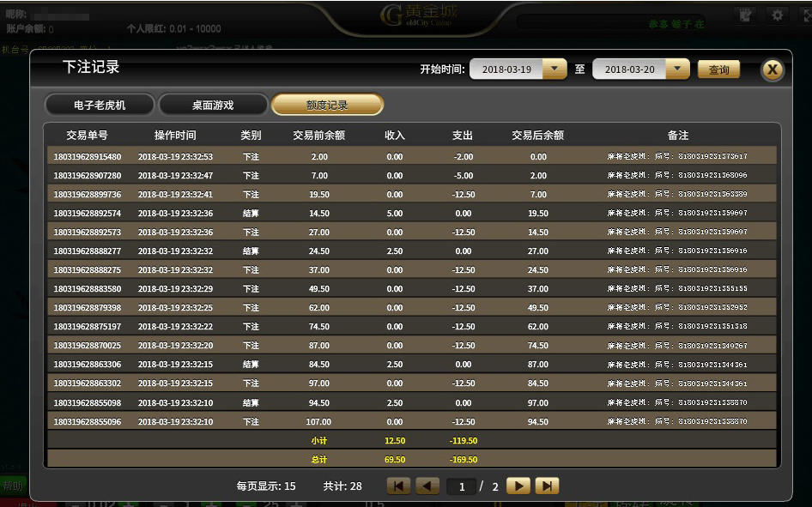This screenshot has height=507, width=812.
Task: Select transaction number 180319628888275
Action: coord(87,270)
